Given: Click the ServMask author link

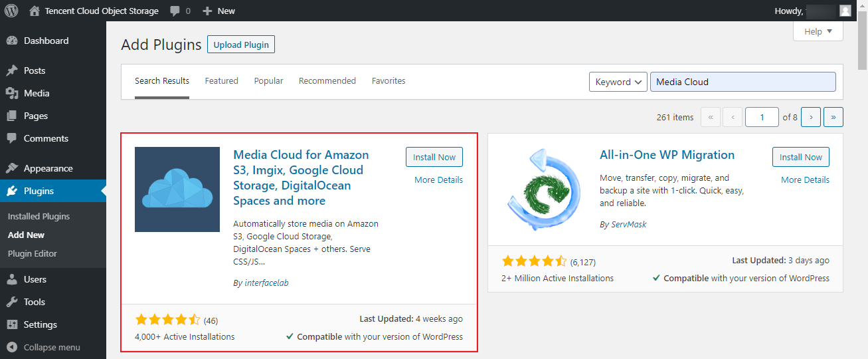Looking at the screenshot, I should (x=628, y=224).
